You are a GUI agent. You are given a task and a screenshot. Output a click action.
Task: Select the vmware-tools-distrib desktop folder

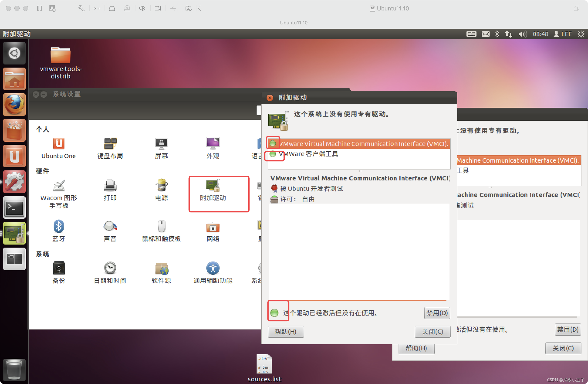click(61, 63)
